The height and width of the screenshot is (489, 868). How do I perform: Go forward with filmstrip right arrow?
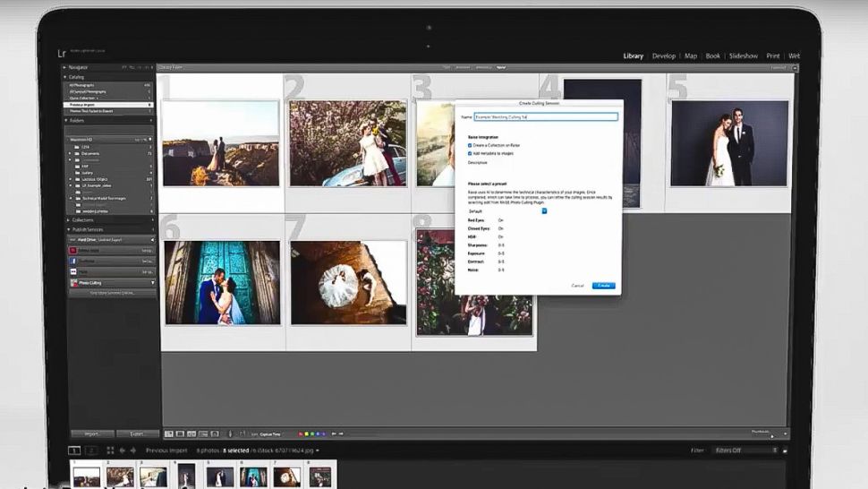(x=132, y=450)
